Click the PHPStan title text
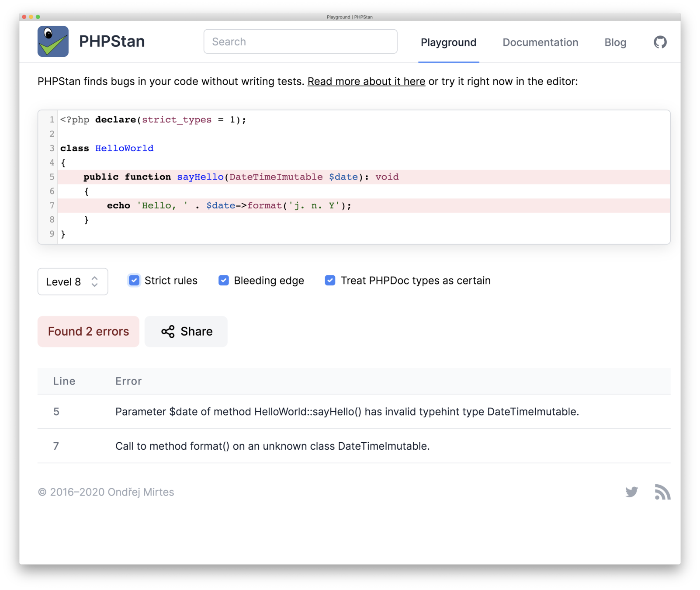The height and width of the screenshot is (590, 700). [x=112, y=41]
